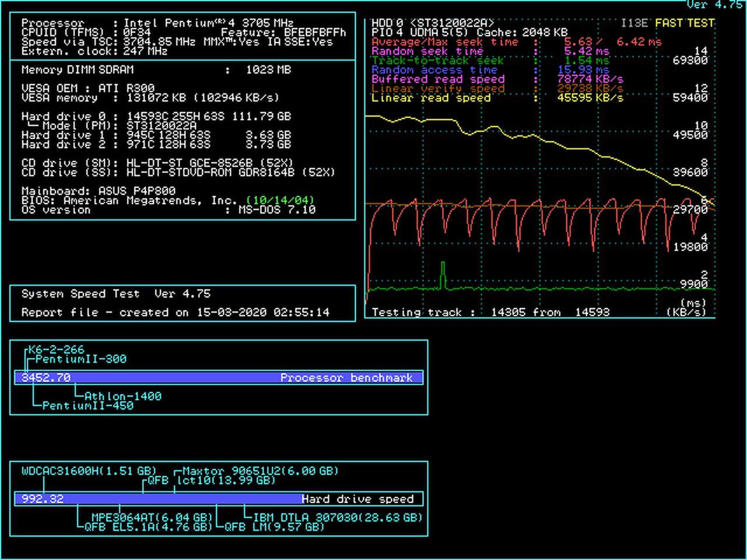Click the 78774 KB/s buffered read value
This screenshot has width=747, height=560.
click(x=590, y=79)
